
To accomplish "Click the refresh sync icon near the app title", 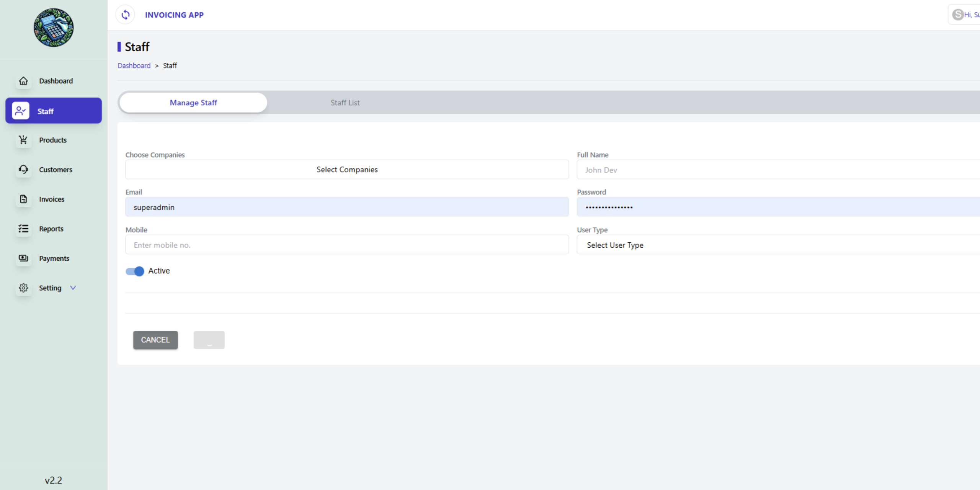I will coord(126,15).
